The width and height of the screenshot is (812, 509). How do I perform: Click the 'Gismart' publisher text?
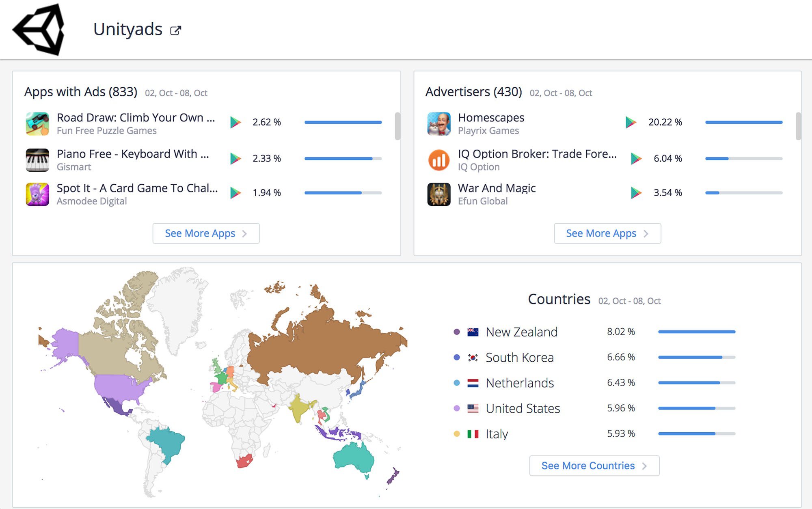pos(74,167)
